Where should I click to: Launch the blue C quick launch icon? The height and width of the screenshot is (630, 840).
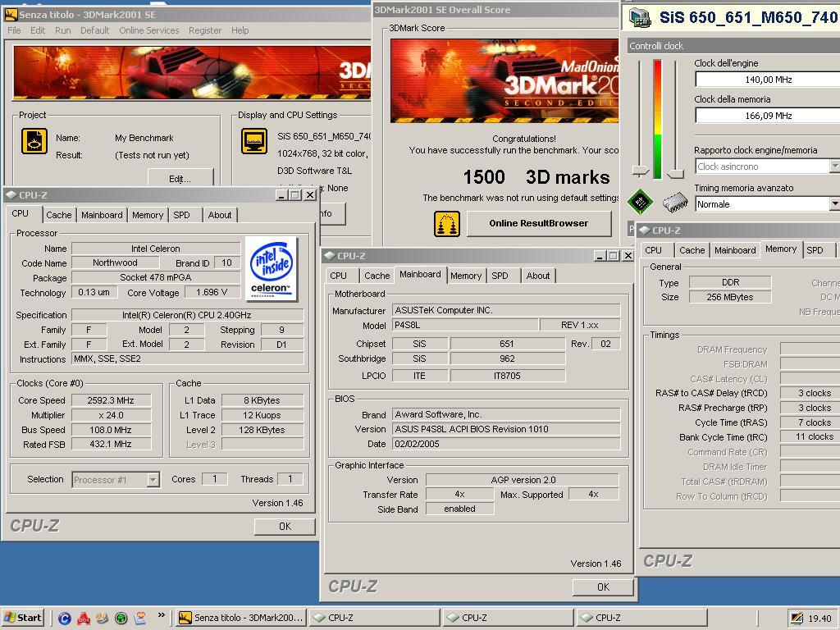coord(64,619)
